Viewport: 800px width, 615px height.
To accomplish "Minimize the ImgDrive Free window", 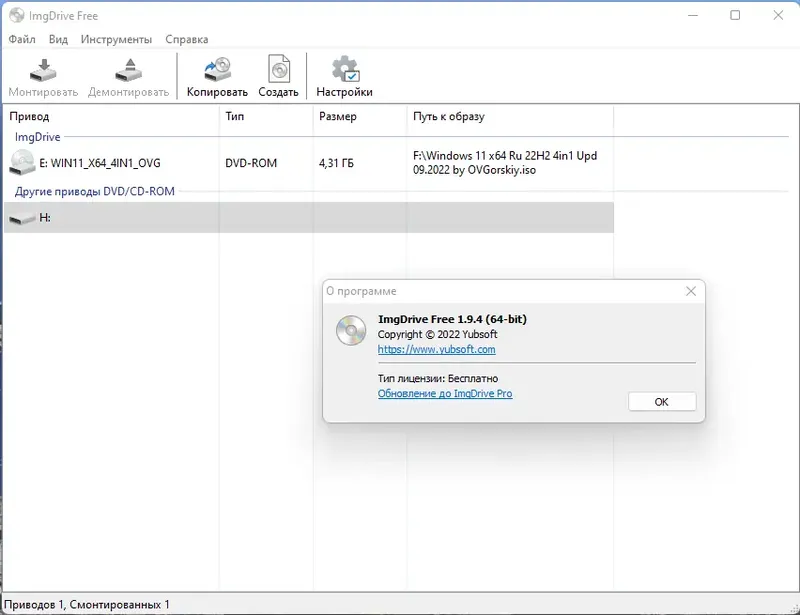I will coord(693,15).
